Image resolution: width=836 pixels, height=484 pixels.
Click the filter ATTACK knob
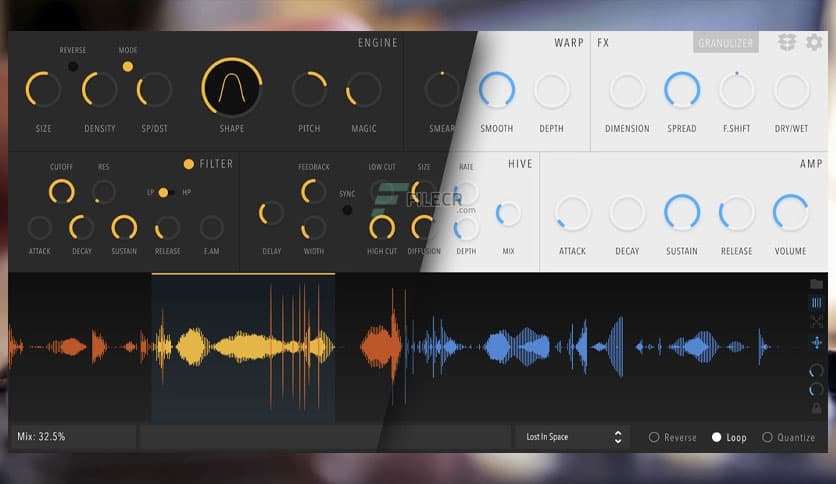(39, 228)
